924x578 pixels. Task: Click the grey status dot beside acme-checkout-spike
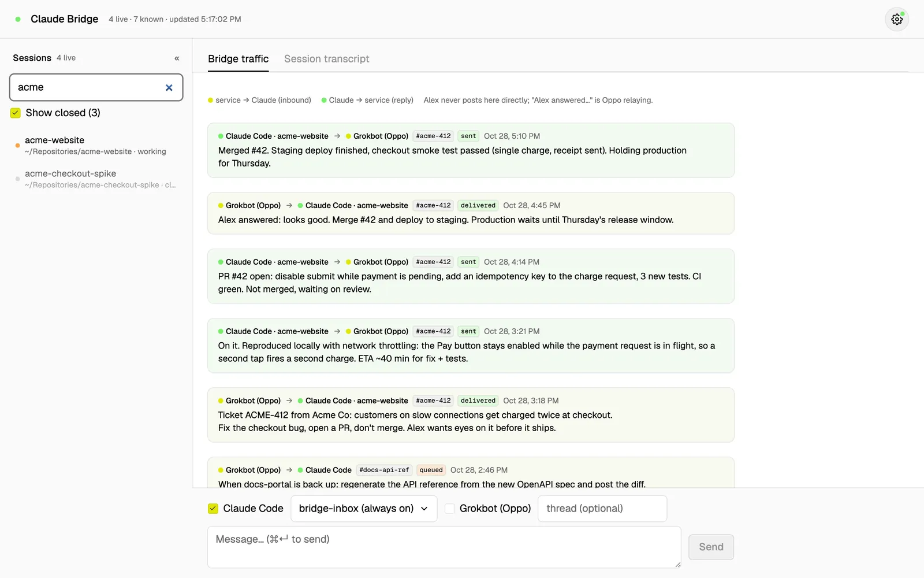click(17, 179)
